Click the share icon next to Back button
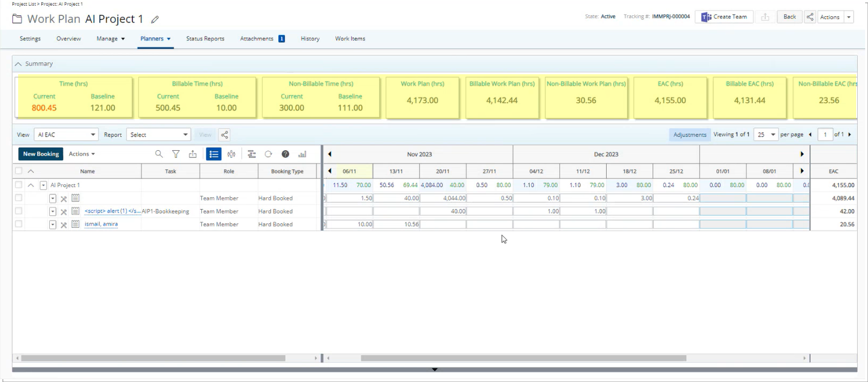Viewport: 868px width, 382px height. point(810,17)
